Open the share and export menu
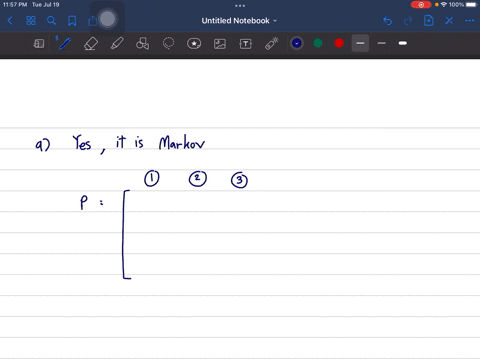 tap(93, 21)
